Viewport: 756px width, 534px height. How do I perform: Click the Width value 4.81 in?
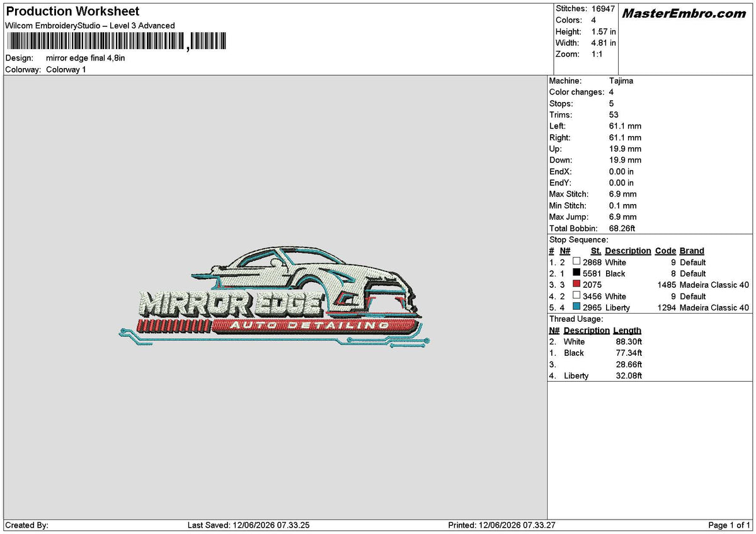coord(604,43)
